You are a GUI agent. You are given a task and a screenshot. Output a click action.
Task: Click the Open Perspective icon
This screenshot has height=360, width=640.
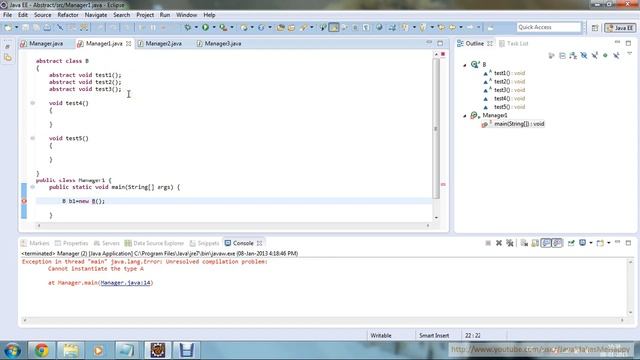coord(595,28)
